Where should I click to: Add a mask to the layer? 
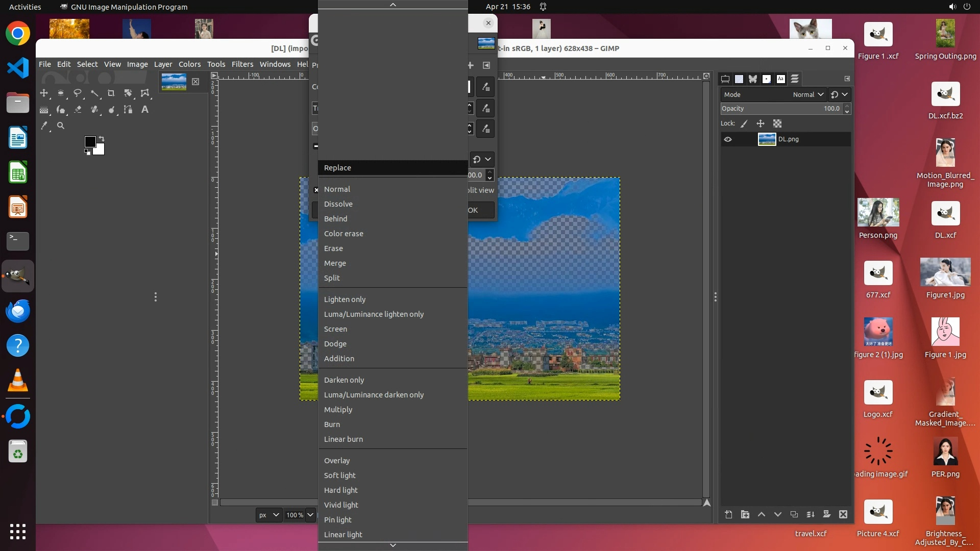(x=827, y=514)
